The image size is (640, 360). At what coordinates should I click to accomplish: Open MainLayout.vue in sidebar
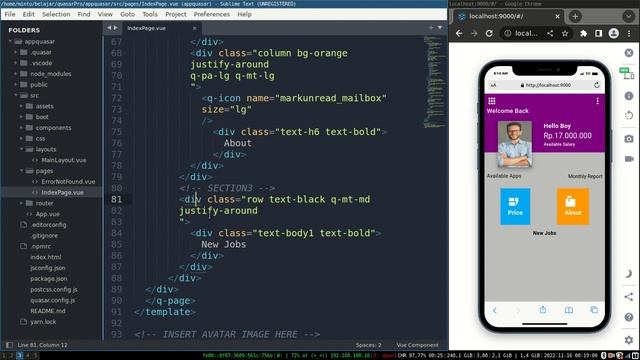tap(64, 160)
